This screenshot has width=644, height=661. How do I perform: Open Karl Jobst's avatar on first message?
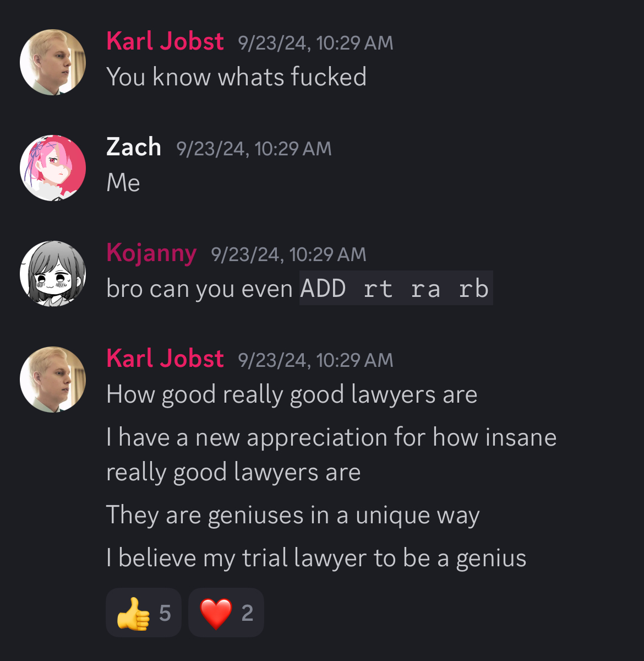(x=53, y=62)
